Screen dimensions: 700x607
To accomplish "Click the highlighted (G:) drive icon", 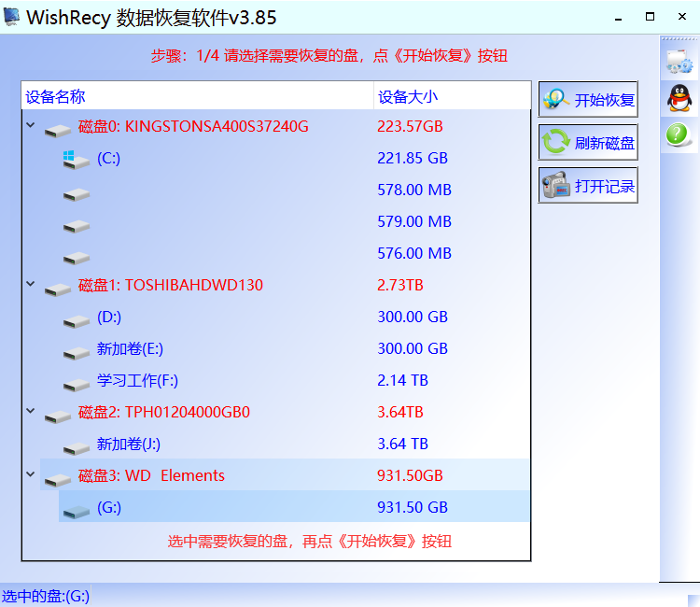I will click(77, 508).
